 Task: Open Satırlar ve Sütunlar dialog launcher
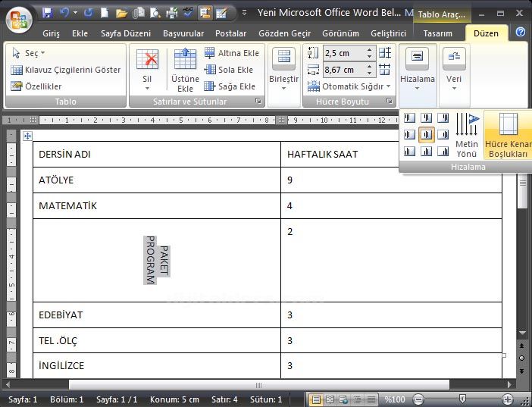coord(258,101)
